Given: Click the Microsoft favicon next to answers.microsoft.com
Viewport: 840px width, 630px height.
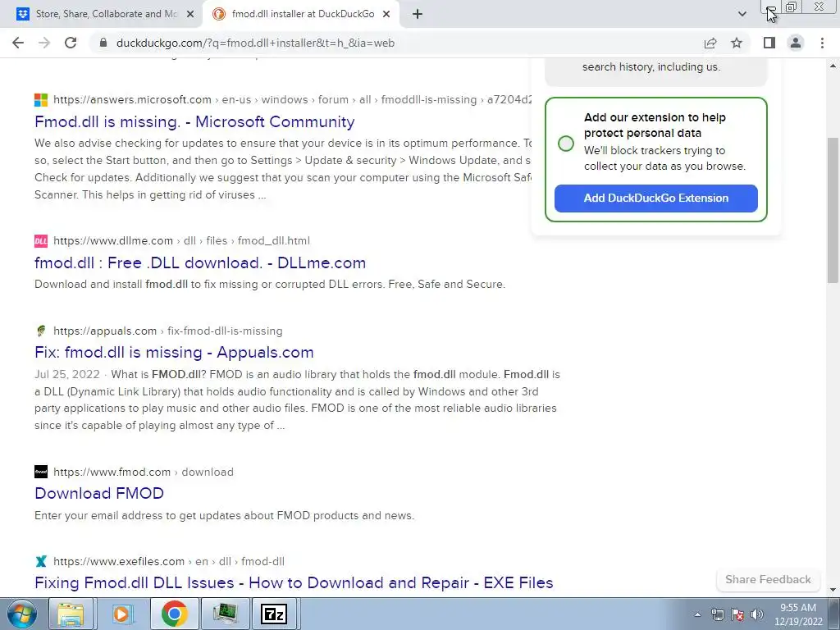Looking at the screenshot, I should coord(41,99).
